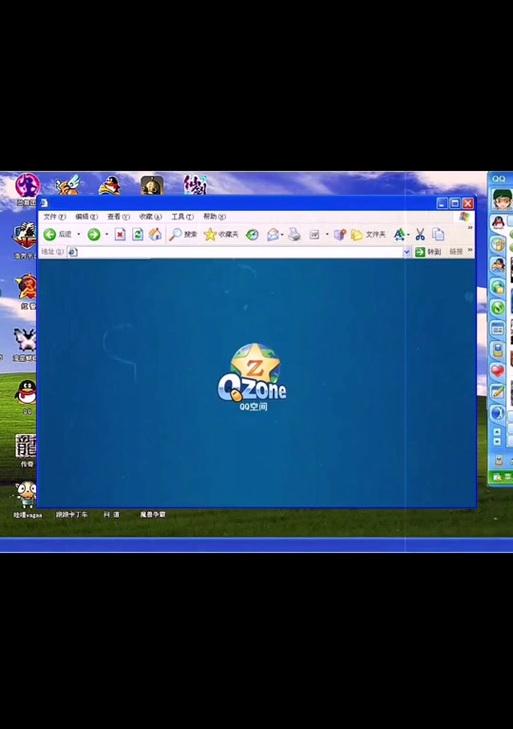Open the QQ penguin desktop icon

point(27,395)
